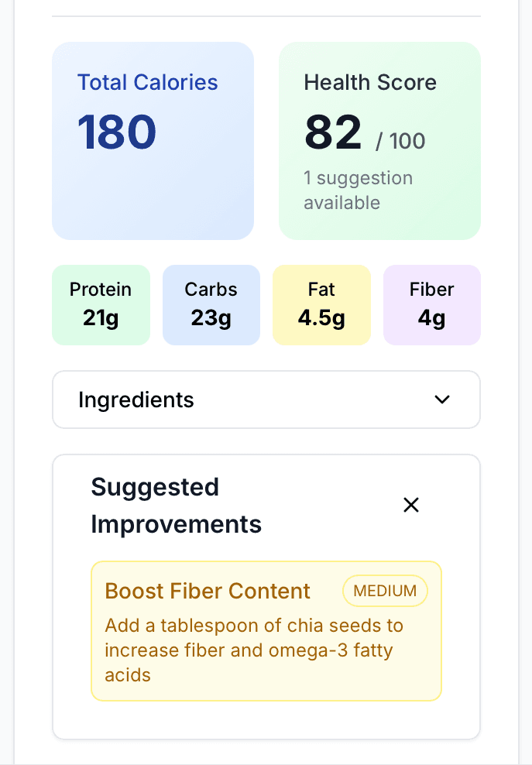Click the chia seeds suggestion description

tap(254, 650)
